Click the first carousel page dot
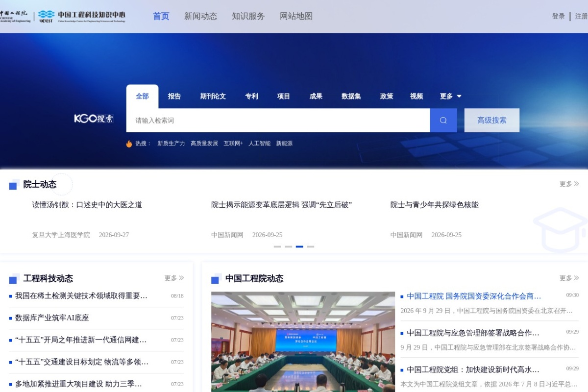Screen dimensions: 588x392 pyautogui.click(x=277, y=247)
